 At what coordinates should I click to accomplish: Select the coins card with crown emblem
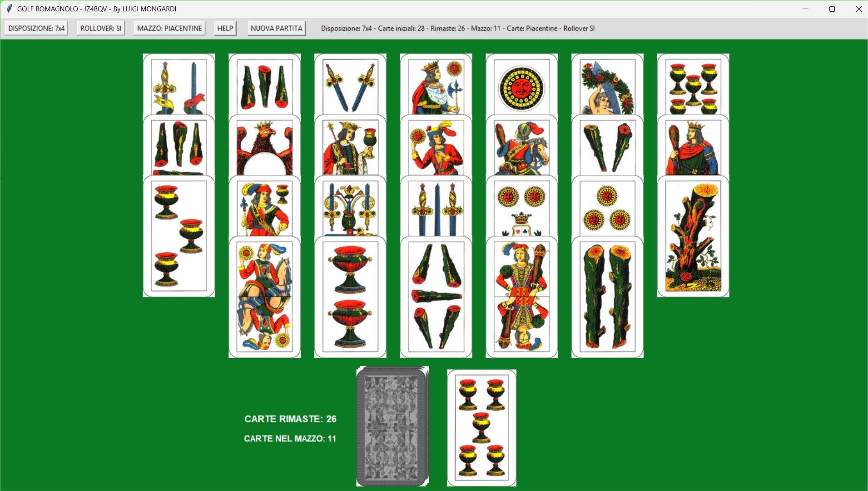pos(522,206)
